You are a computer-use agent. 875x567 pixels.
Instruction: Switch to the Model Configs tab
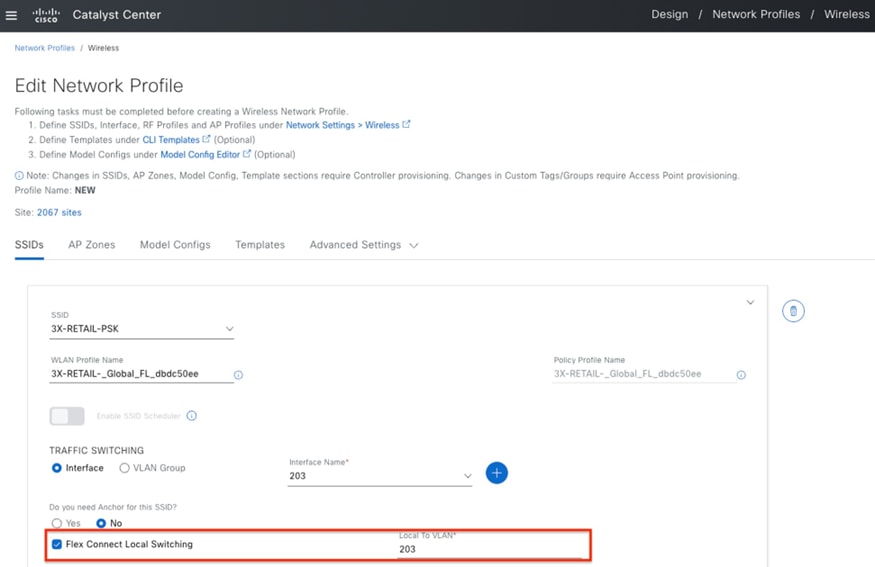(x=175, y=245)
